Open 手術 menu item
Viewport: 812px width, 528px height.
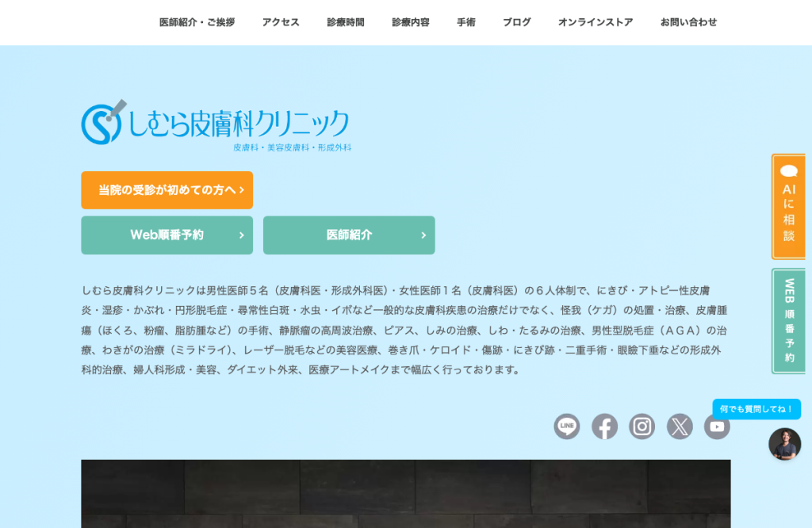(x=466, y=22)
